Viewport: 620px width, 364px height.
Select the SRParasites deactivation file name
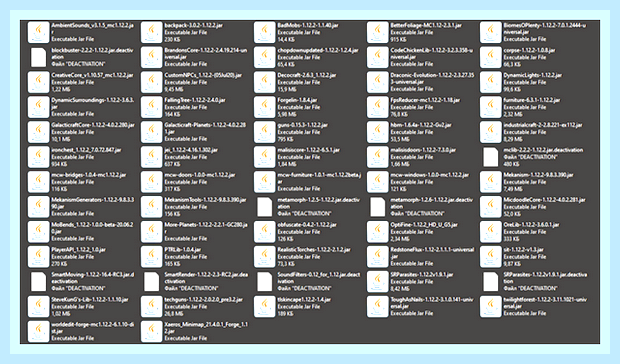545,278
